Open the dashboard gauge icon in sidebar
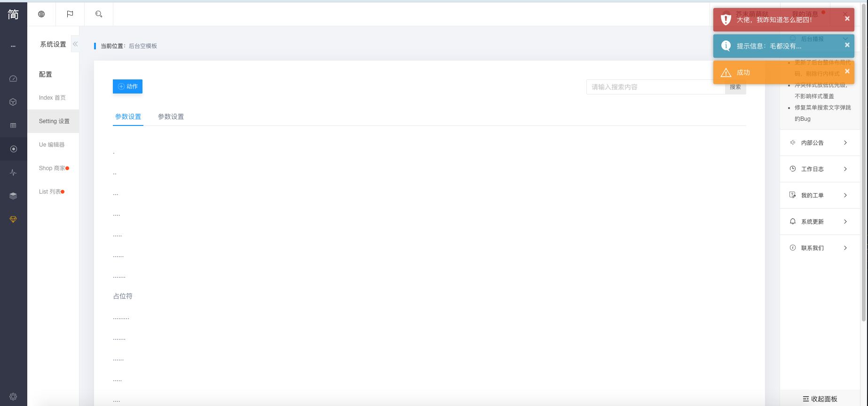 13,78
